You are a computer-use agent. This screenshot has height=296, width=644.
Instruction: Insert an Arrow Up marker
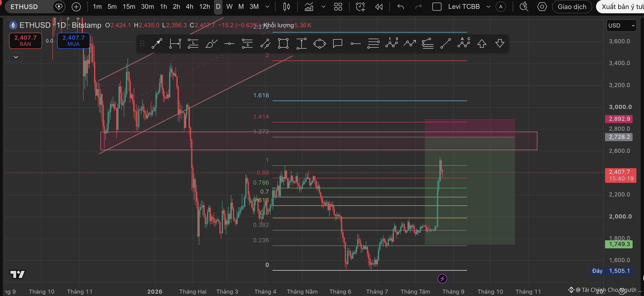482,43
